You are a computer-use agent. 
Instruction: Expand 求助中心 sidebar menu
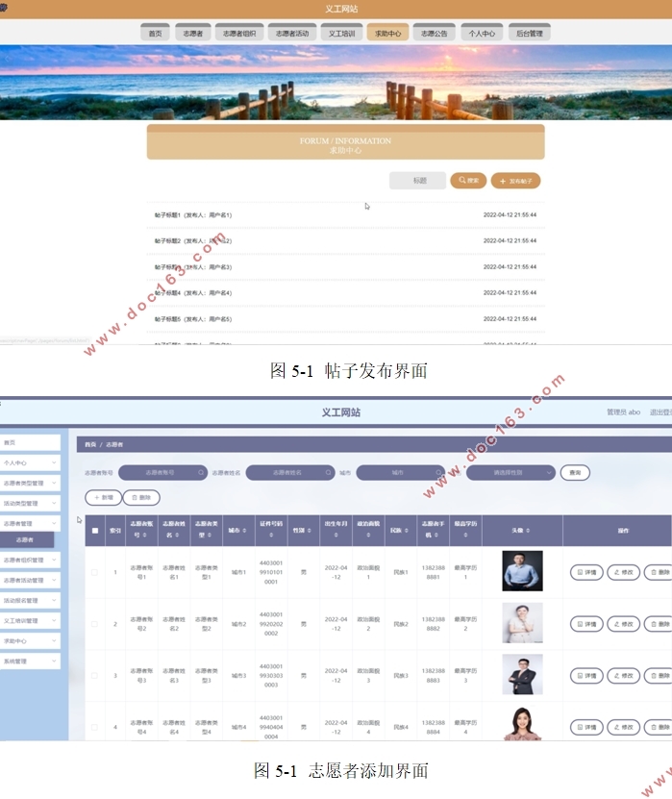coord(30,641)
